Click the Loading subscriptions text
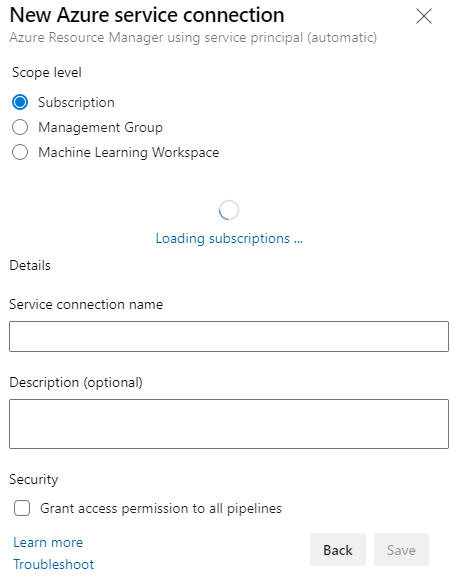This screenshot has width=459, height=586. click(x=229, y=238)
